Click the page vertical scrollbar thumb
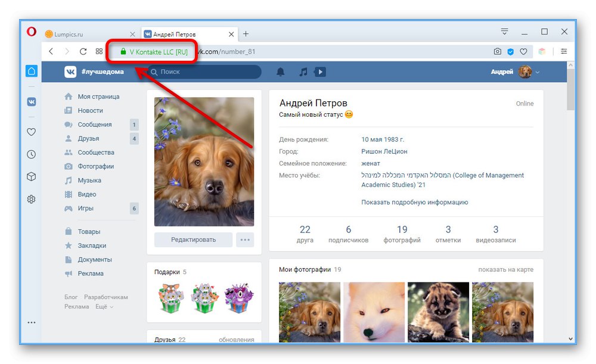This screenshot has height=364, width=596. coord(570,89)
